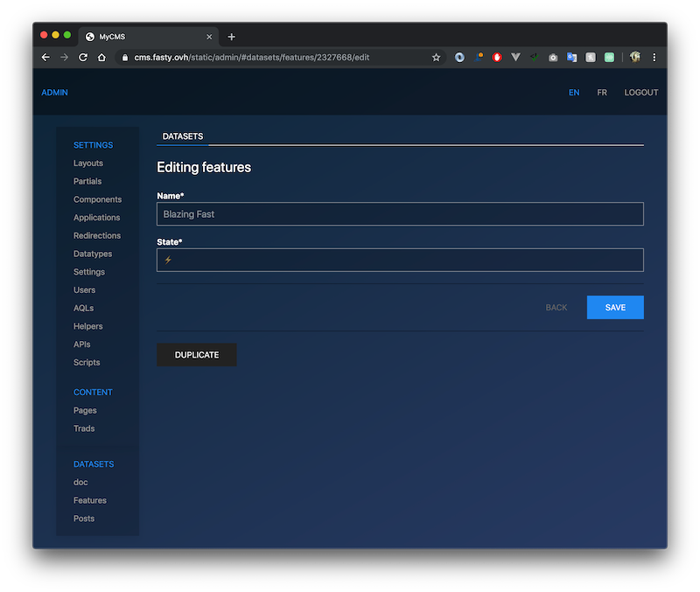
Task: Click the browser home icon
Action: click(x=101, y=58)
